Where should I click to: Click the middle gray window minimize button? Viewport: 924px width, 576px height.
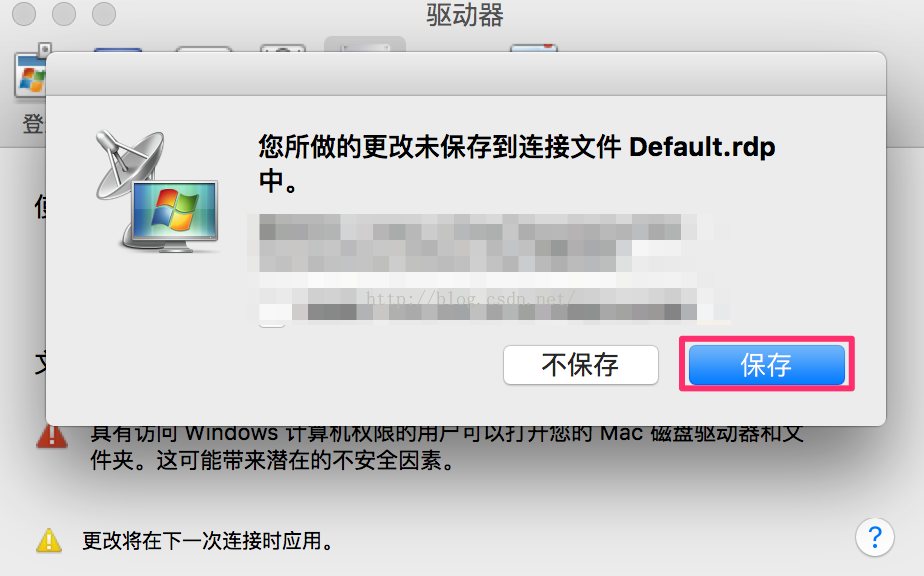64,14
